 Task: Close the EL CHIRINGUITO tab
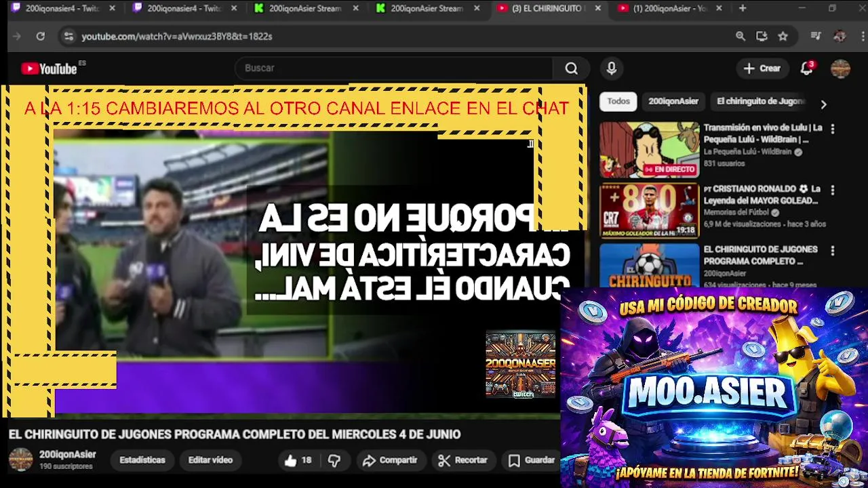pyautogui.click(x=597, y=9)
